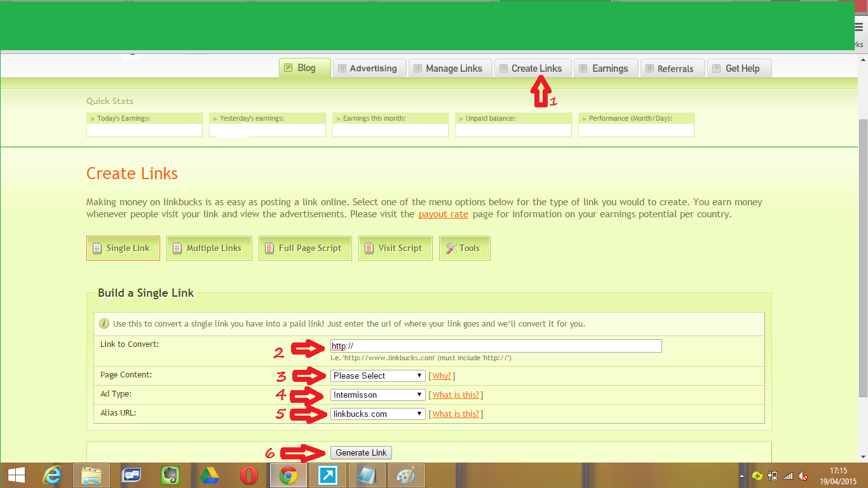Click the info icon above Link to Convert
868x488 pixels.
tap(104, 324)
